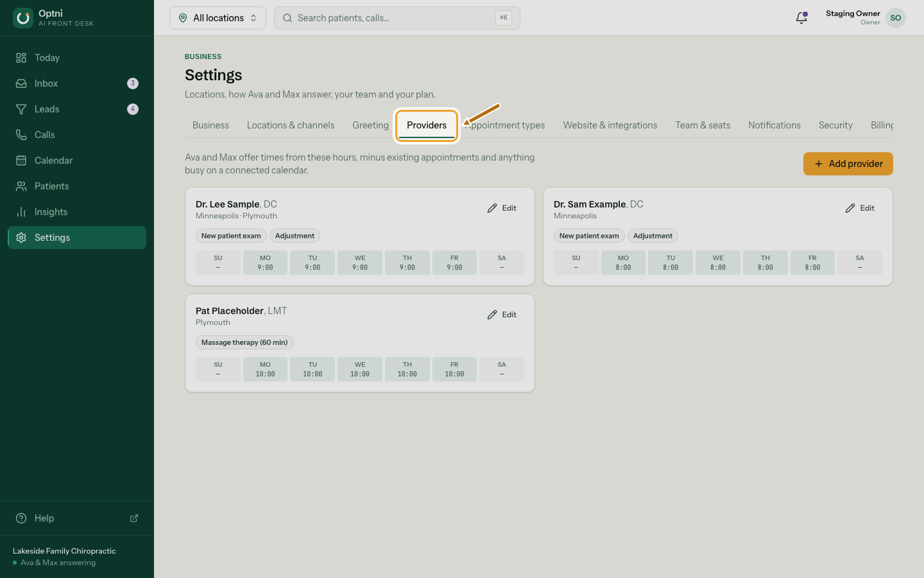The image size is (924, 578).
Task: Open the Notifications settings tab
Action: point(774,125)
